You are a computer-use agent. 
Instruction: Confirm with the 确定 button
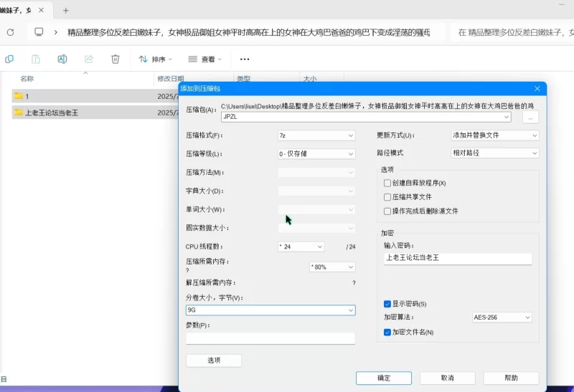384,378
